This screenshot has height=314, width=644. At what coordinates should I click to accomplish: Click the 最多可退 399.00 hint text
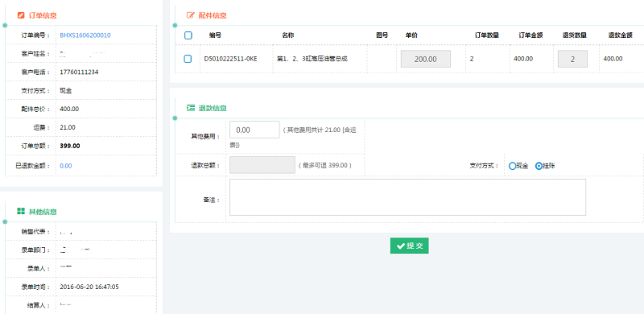click(x=325, y=165)
